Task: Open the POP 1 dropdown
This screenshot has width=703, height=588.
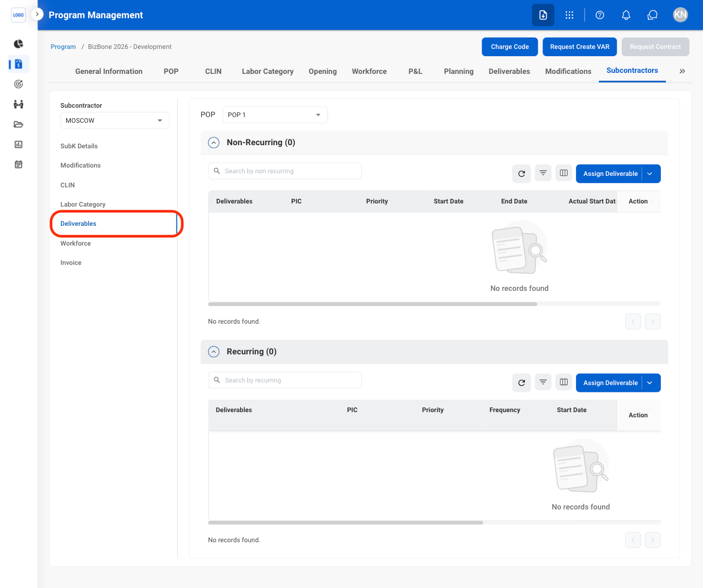Action: click(275, 114)
